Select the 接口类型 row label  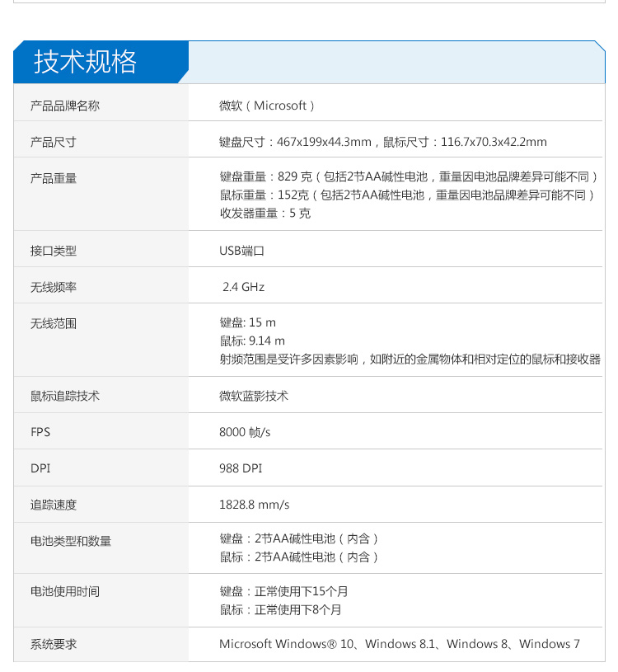[x=54, y=251]
